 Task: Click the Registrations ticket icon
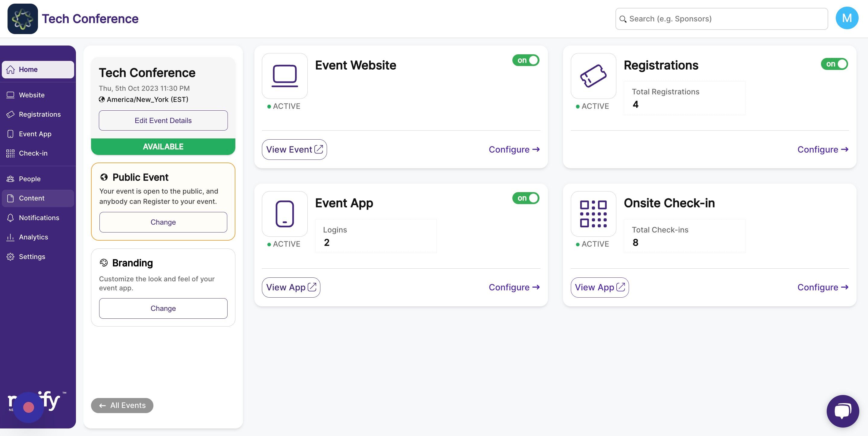(593, 76)
